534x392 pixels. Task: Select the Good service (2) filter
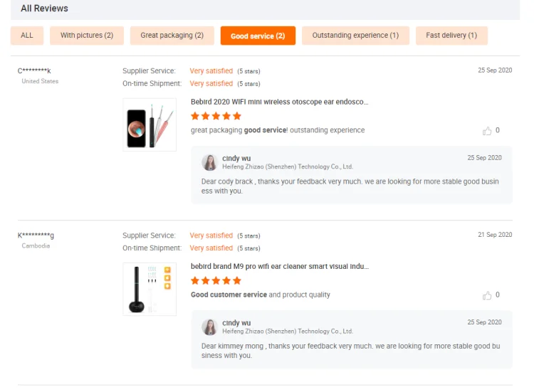[x=258, y=36]
